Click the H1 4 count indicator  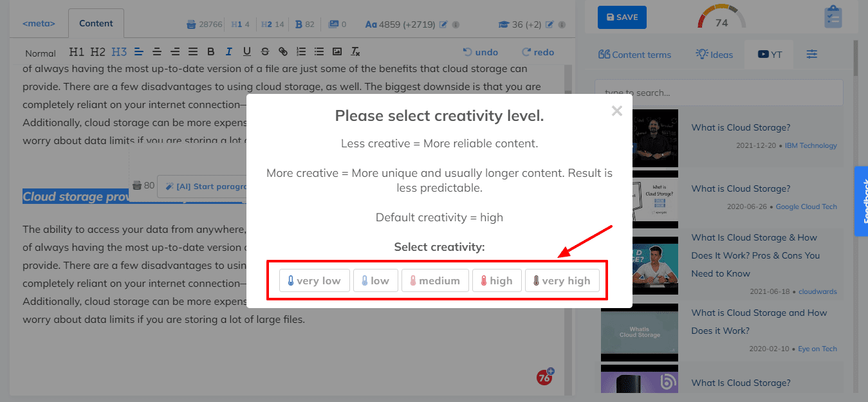(239, 24)
